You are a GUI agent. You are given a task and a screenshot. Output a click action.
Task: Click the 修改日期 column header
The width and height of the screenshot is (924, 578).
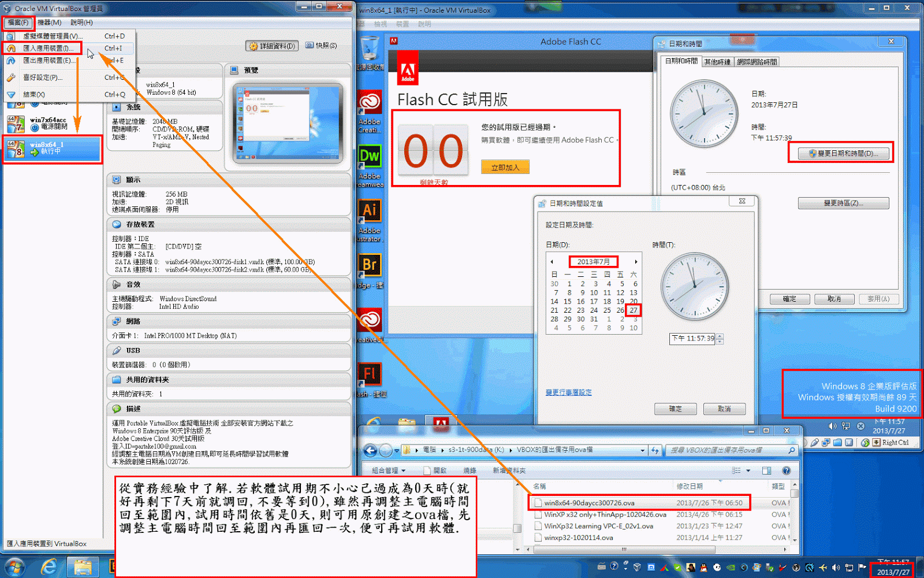click(690, 487)
